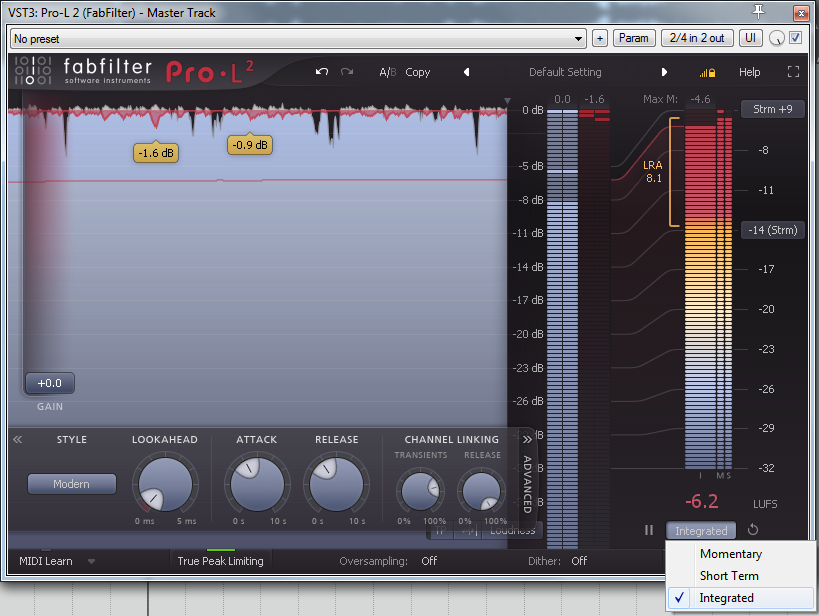
Task: Collapse the ADVANCED panel with double arrow
Action: click(527, 439)
